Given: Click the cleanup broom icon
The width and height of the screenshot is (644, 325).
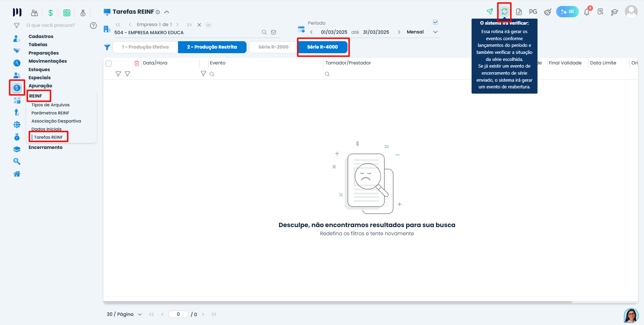Looking at the screenshot, I should 548,12.
